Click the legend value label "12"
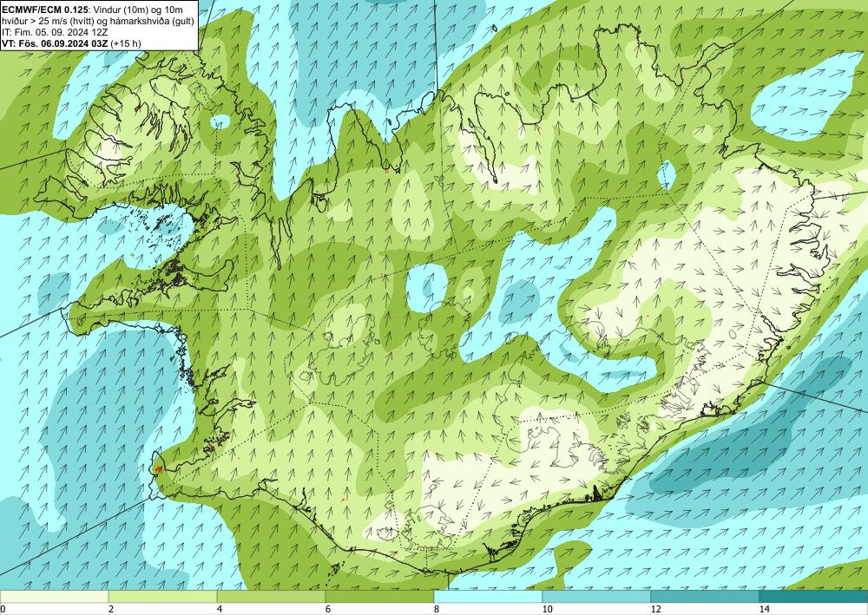This screenshot has width=868, height=615. pos(656,609)
